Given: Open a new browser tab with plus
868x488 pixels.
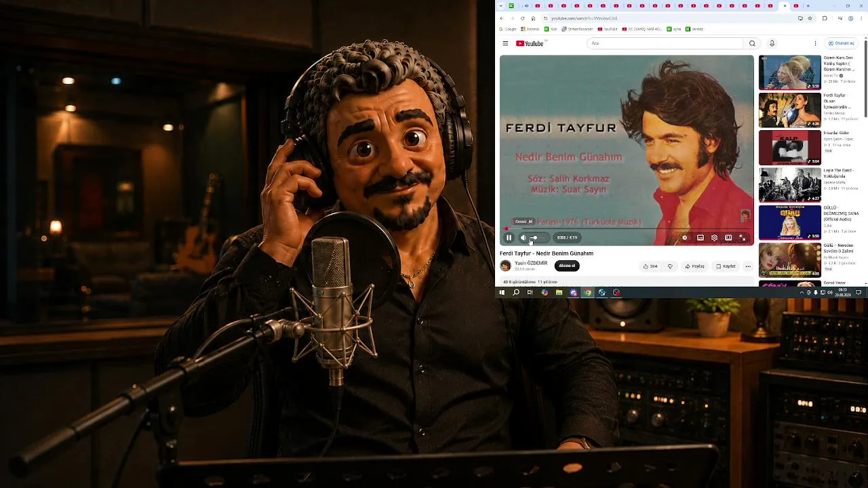Looking at the screenshot, I should tap(810, 6).
